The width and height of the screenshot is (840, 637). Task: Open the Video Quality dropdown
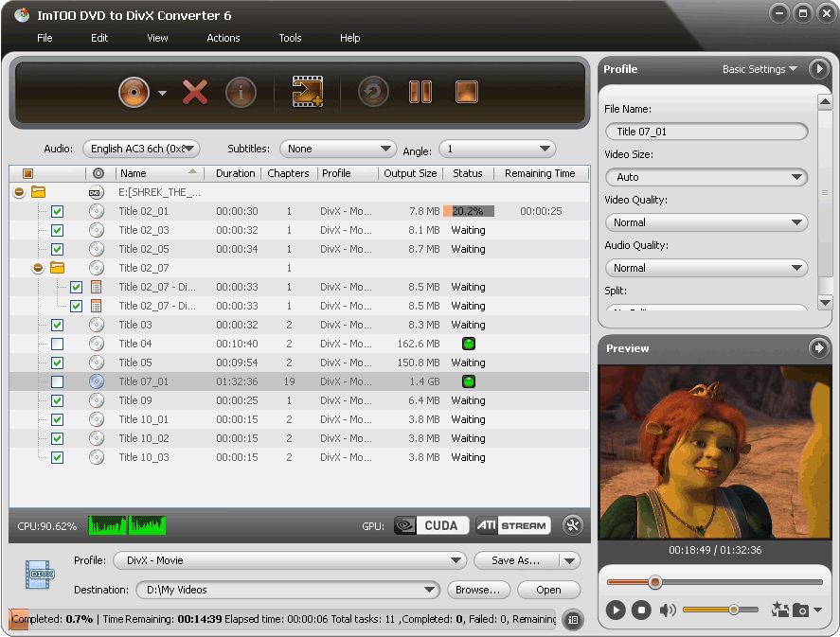click(706, 222)
